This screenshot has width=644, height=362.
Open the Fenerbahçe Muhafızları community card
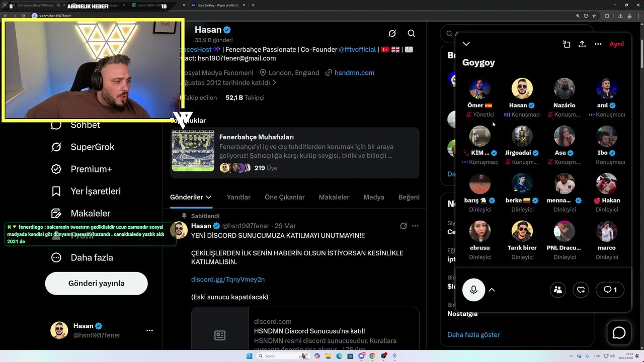point(295,153)
